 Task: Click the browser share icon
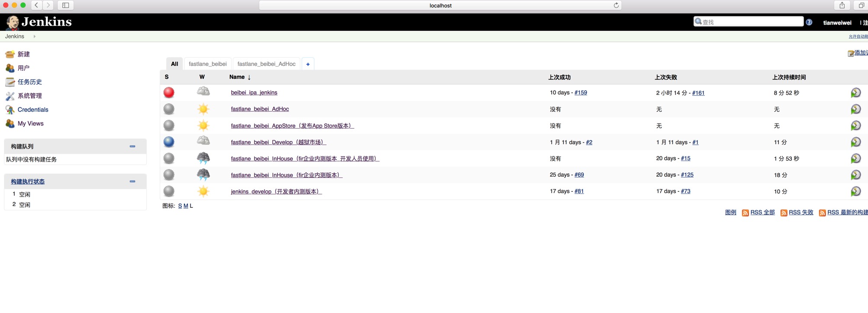tap(842, 5)
